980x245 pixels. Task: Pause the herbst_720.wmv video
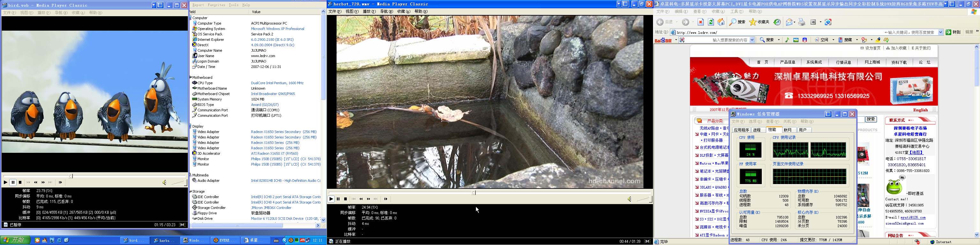coord(338,199)
